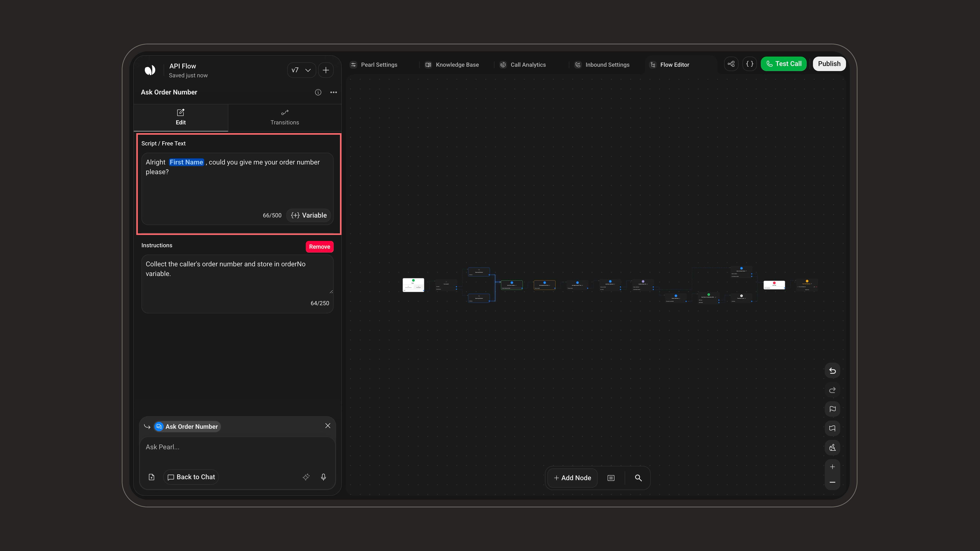
Task: Click the curly braces variables icon
Action: coord(750,64)
